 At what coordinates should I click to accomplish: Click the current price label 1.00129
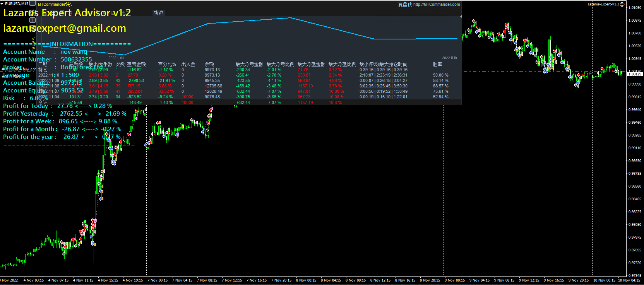pyautogui.click(x=634, y=74)
